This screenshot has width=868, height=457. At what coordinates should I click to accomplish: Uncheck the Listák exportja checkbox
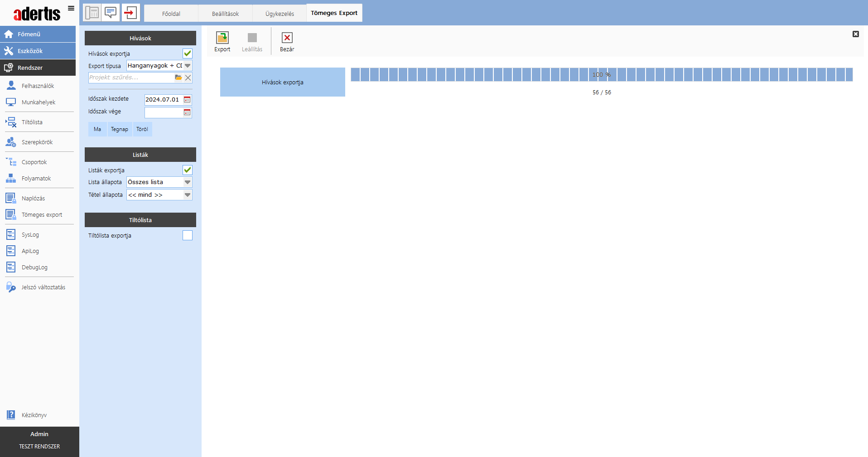click(188, 170)
